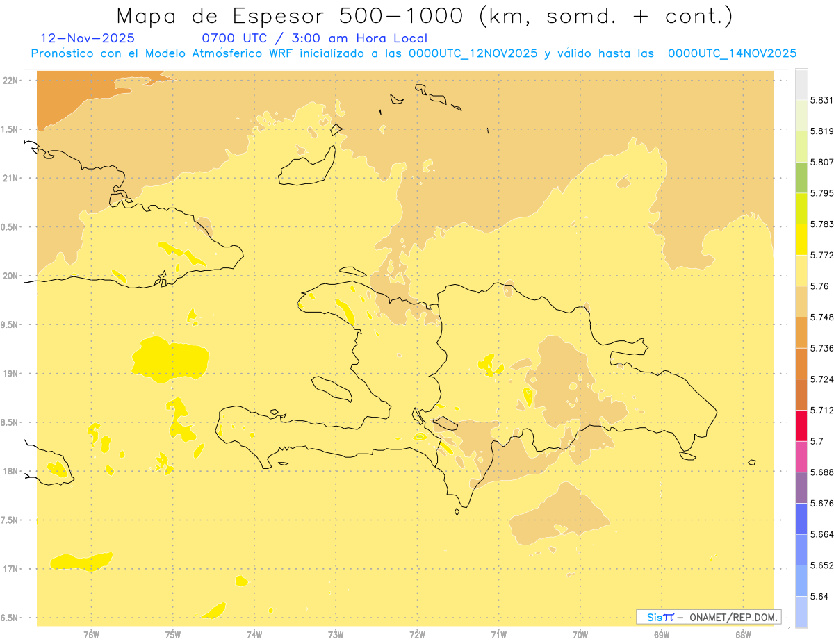Click the '71W' longitude label

498,635
